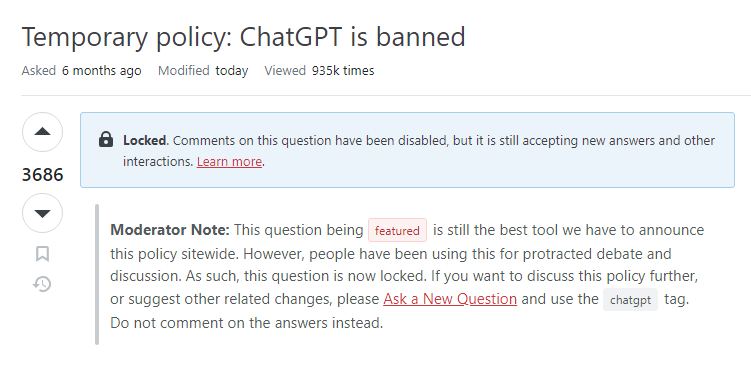This screenshot has height=380, width=751.
Task: Open the post activity history icon
Action: click(x=42, y=284)
